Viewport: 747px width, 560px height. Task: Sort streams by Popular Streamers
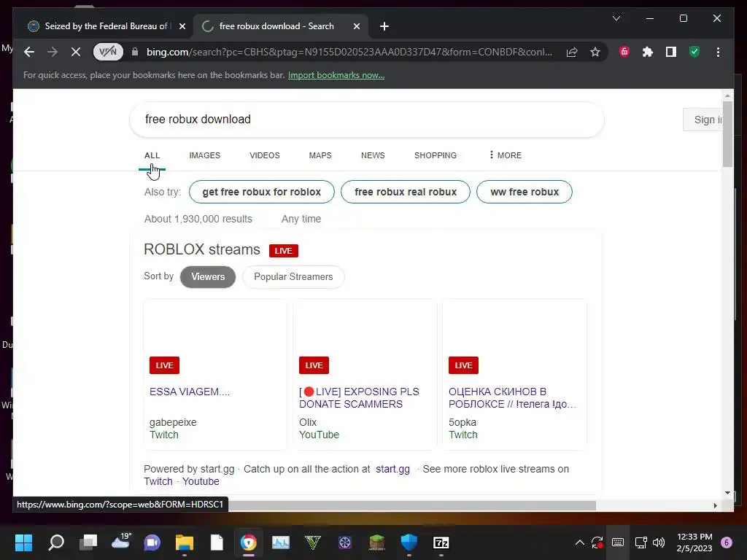click(x=293, y=276)
